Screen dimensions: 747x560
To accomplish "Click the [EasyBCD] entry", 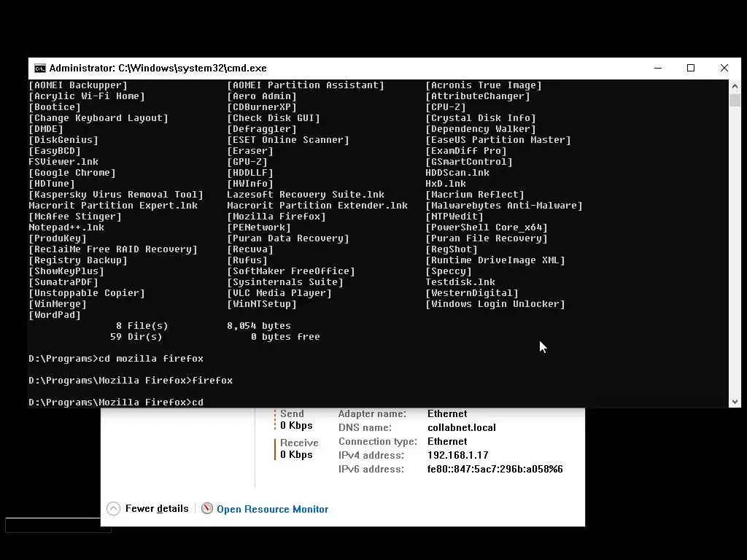I will coord(55,151).
